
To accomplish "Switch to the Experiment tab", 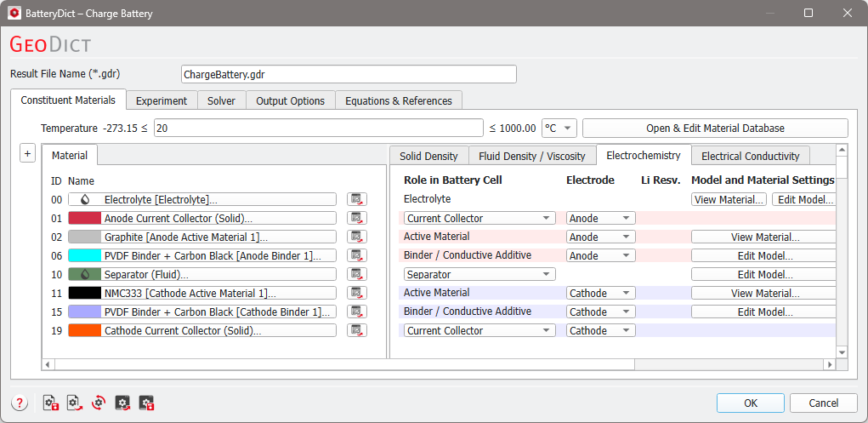I will click(x=162, y=101).
